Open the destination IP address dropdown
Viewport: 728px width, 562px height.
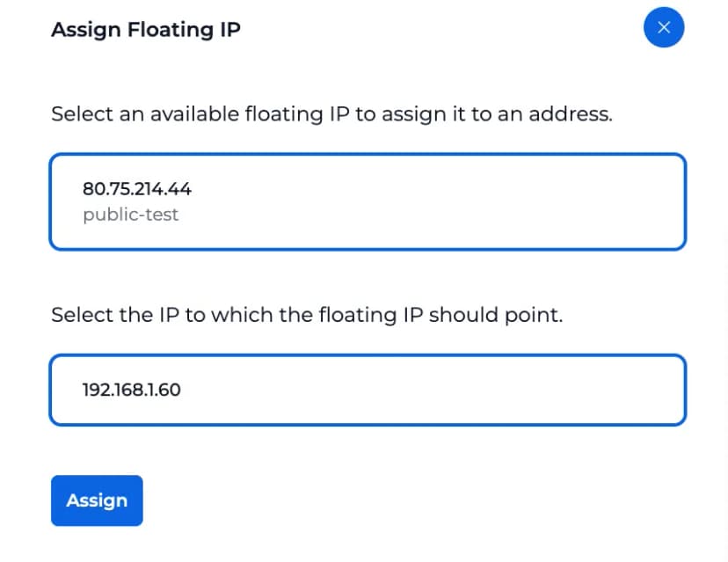[368, 390]
